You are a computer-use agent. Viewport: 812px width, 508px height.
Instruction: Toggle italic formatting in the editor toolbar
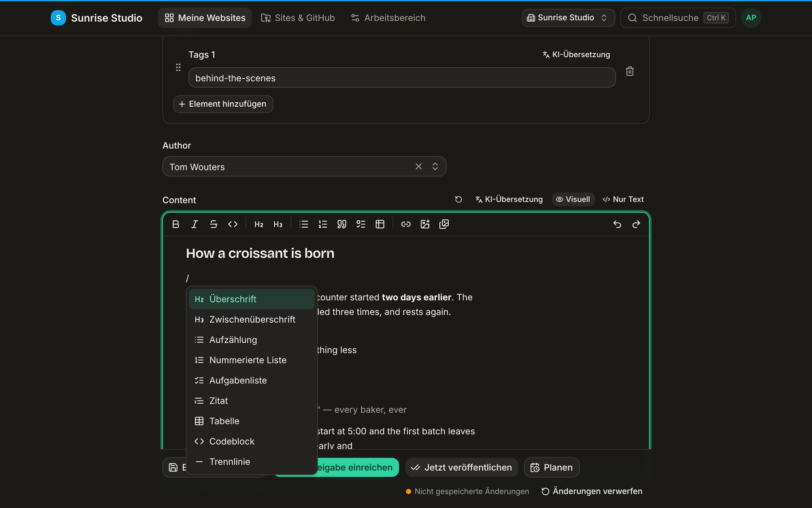(195, 224)
